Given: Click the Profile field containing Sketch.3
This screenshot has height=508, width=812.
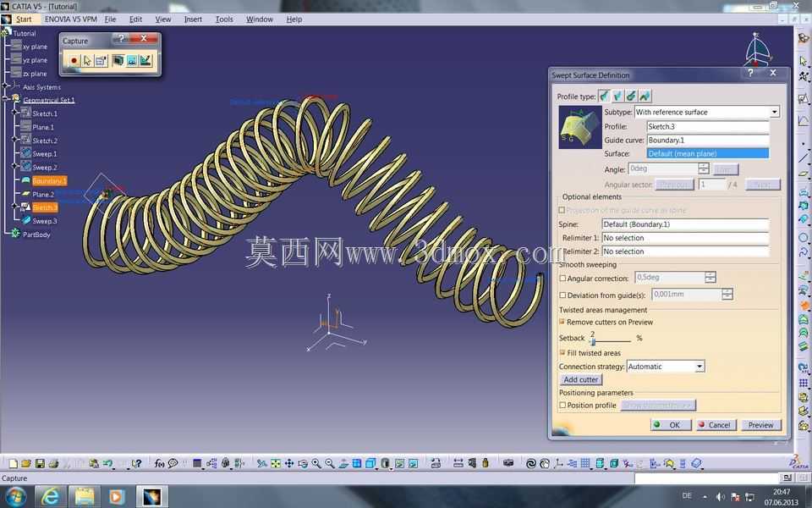Looking at the screenshot, I should 708,126.
